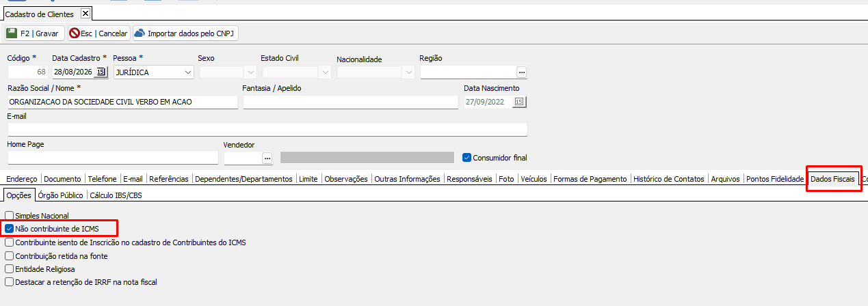Click the Data Nascimento field showing 27/09/2022

[x=488, y=102]
